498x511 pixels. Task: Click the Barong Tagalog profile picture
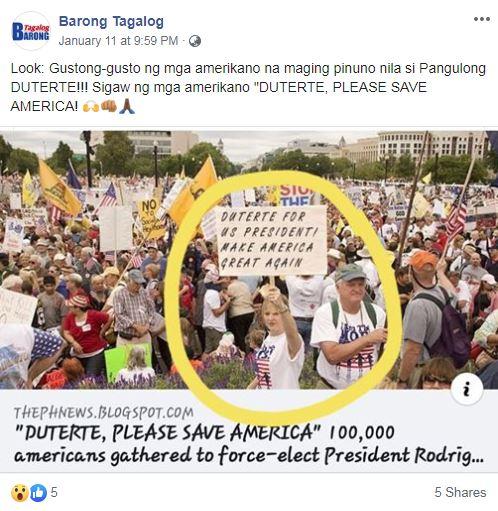tap(31, 31)
